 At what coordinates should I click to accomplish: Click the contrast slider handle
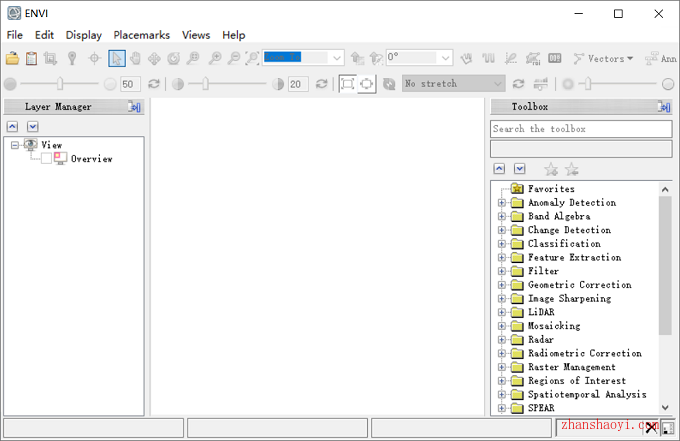click(205, 84)
